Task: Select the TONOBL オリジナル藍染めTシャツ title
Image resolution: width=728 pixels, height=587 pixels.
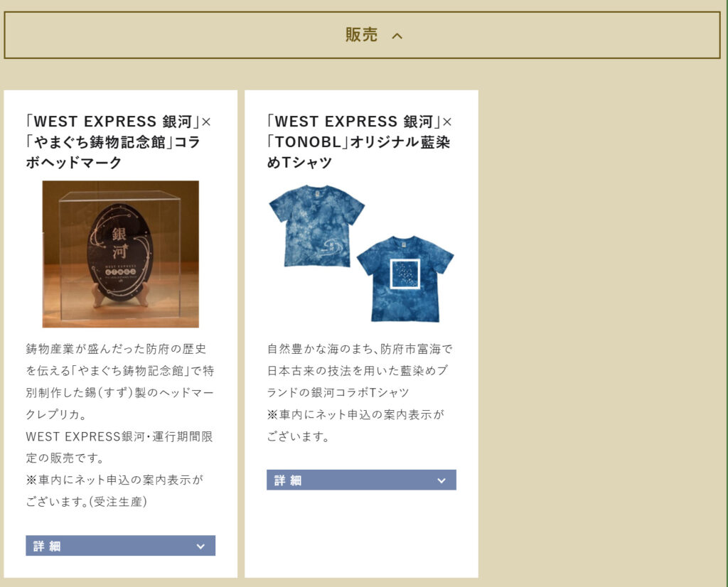Action: pos(359,141)
